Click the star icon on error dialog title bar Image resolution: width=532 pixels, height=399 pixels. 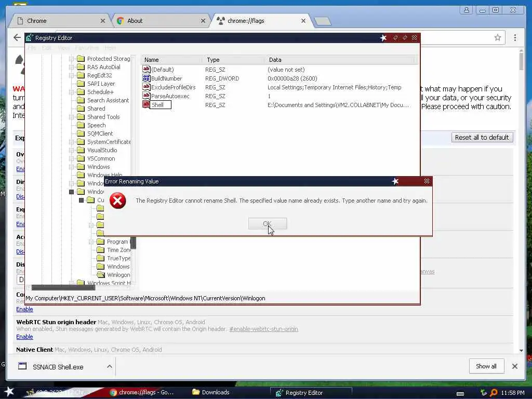point(395,181)
